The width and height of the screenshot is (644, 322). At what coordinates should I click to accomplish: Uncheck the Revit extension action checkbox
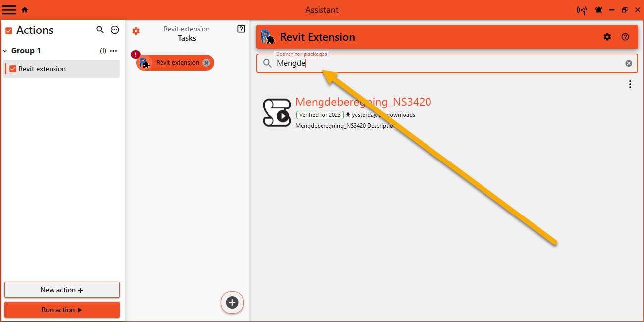pos(13,69)
